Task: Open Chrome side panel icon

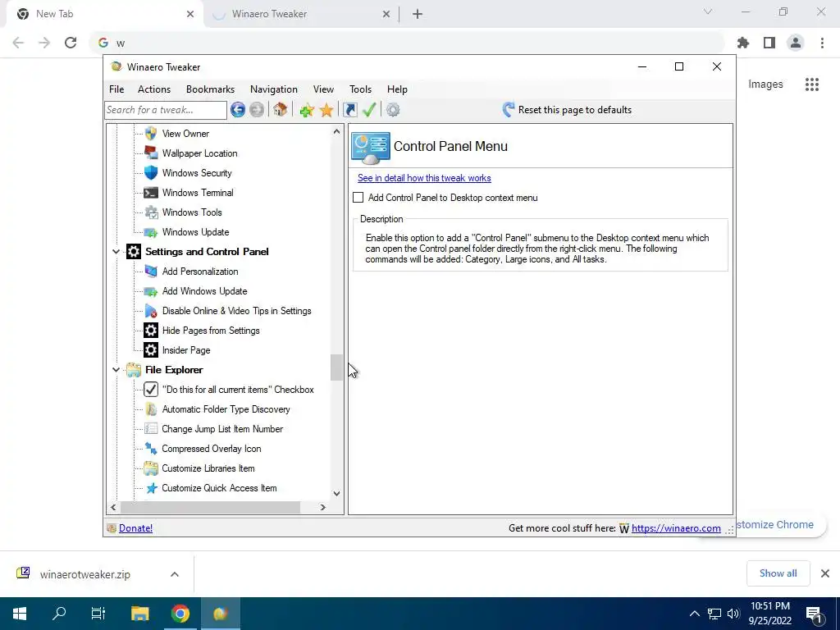Action: [769, 43]
